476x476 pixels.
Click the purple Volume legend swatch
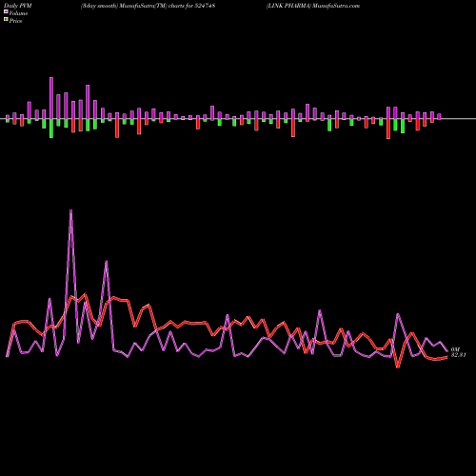point(6,12)
